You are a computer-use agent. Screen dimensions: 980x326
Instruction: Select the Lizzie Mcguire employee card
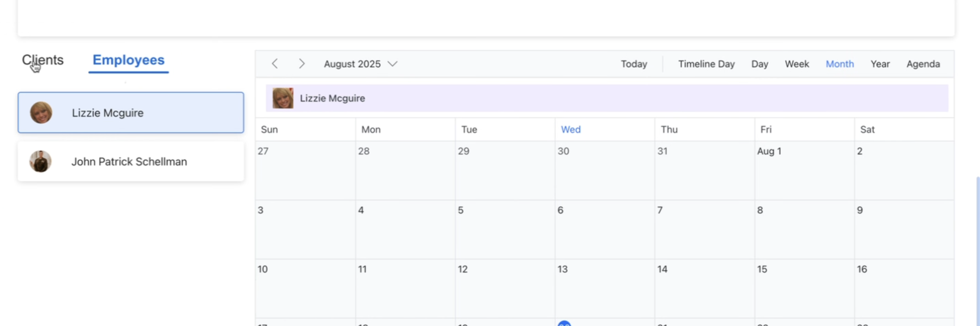(131, 113)
